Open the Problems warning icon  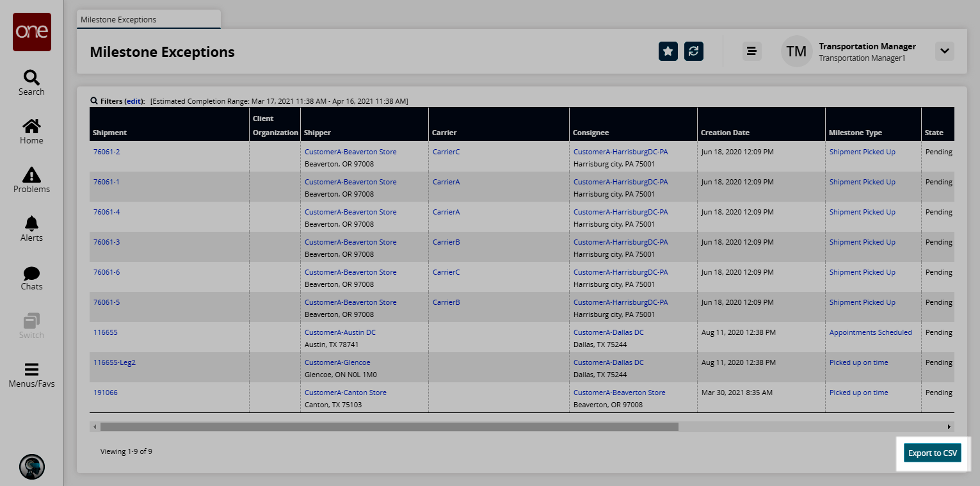[31, 175]
